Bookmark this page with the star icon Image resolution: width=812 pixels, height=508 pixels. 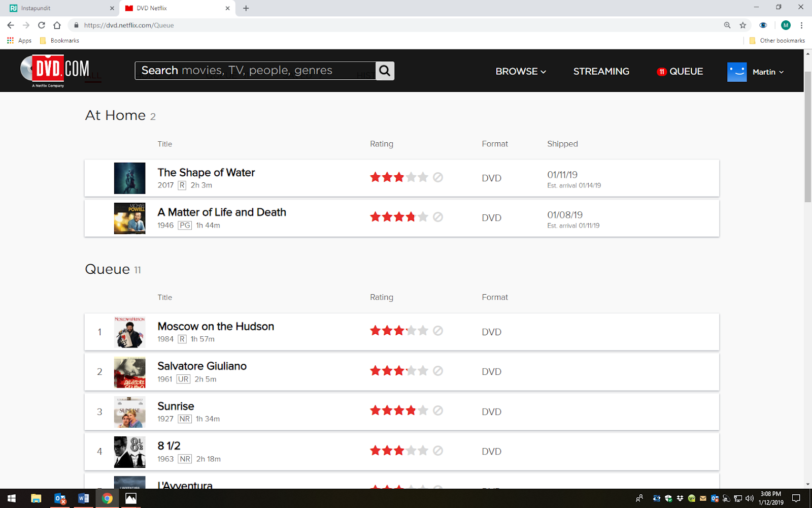pos(743,25)
